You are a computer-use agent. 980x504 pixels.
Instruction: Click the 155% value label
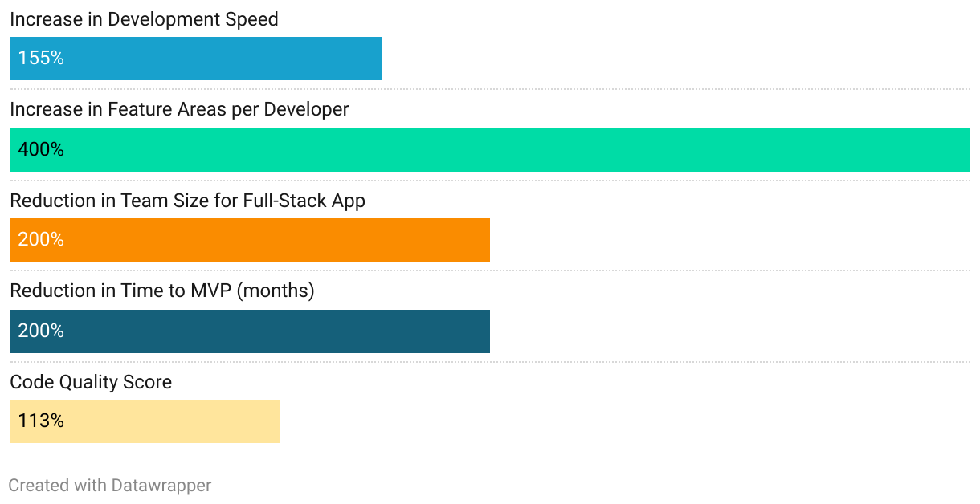coord(41,58)
